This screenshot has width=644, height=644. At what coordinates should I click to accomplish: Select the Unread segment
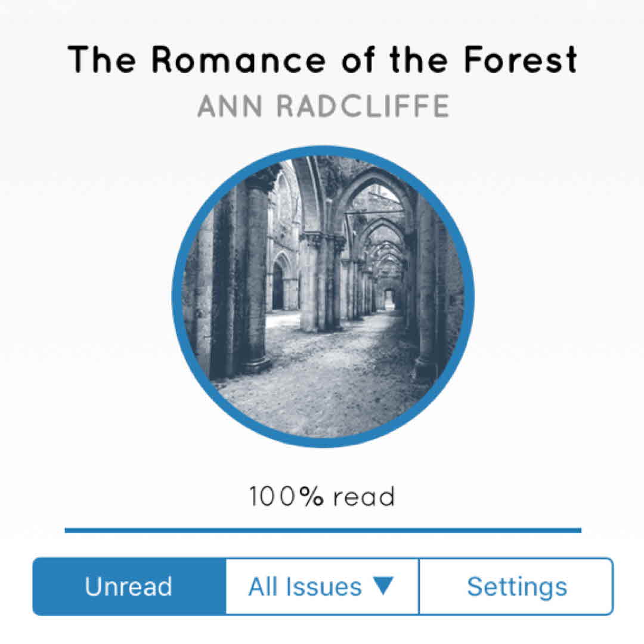coord(129,586)
